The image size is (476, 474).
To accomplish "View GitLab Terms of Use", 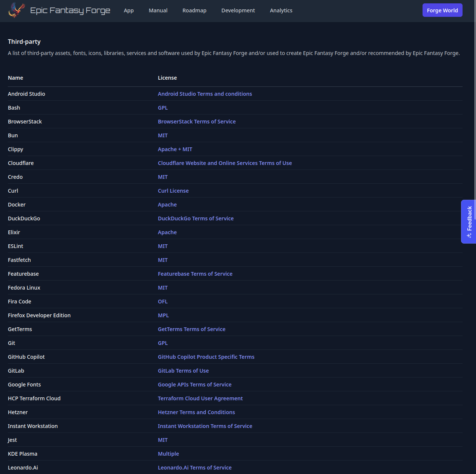I will click(183, 371).
